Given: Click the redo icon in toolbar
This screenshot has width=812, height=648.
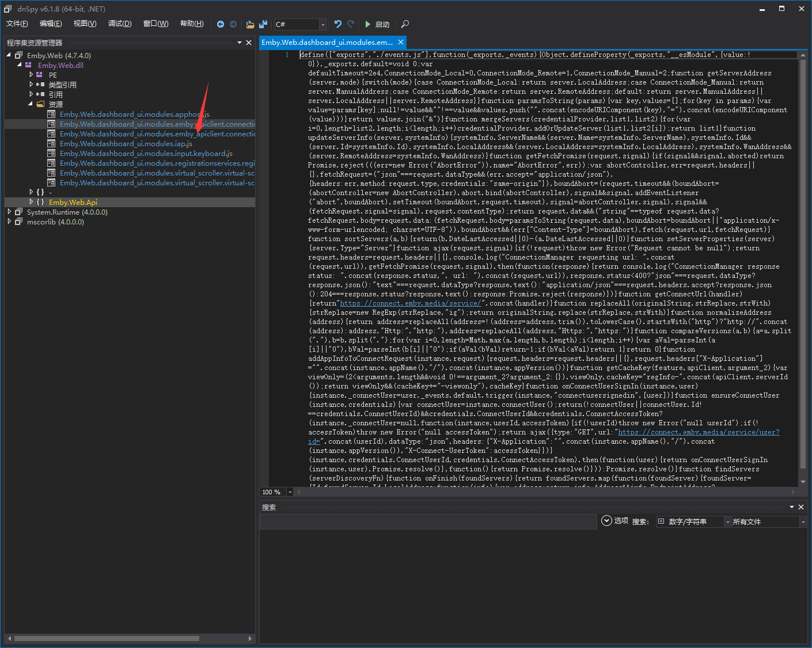Looking at the screenshot, I should click(351, 24).
